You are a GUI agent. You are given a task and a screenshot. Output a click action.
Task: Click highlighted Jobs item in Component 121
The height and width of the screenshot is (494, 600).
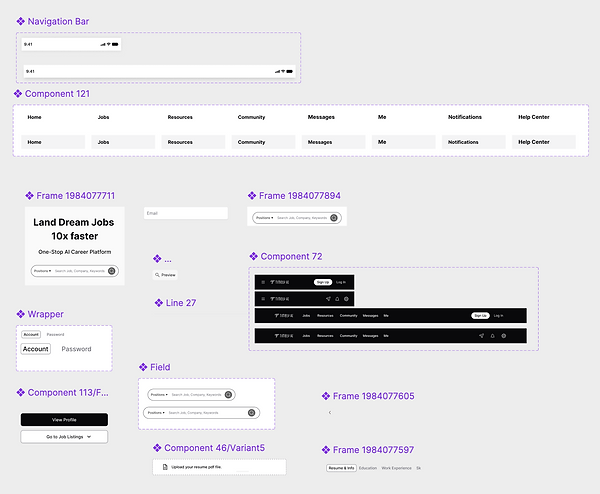123,142
